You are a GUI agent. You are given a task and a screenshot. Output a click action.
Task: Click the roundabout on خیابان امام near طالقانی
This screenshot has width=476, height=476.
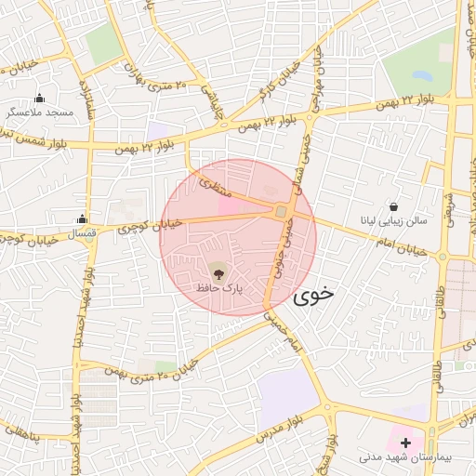[x=443, y=257]
